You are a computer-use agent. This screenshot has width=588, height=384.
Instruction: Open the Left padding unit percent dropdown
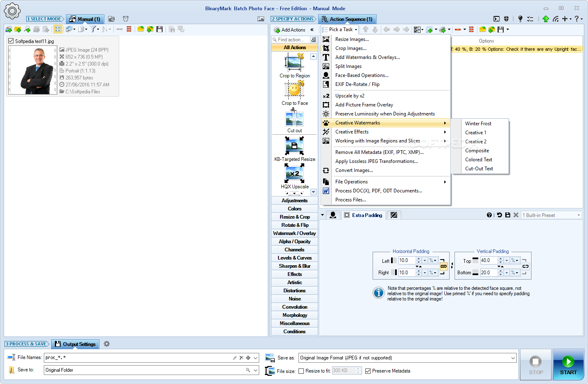pos(433,260)
